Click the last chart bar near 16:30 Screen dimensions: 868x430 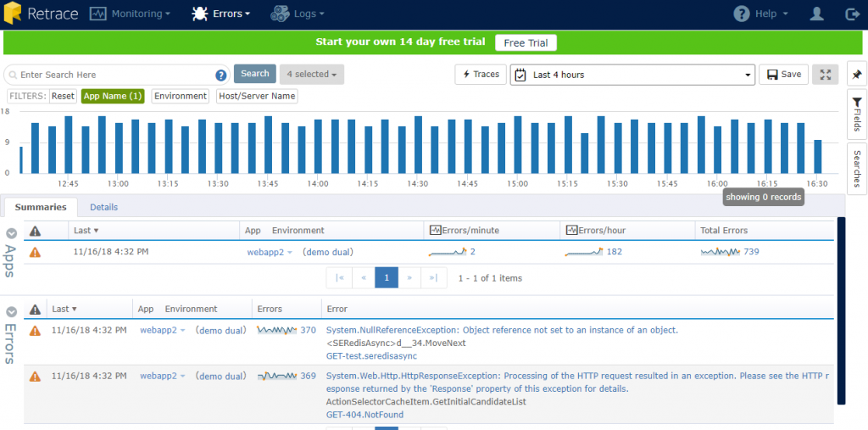818,156
